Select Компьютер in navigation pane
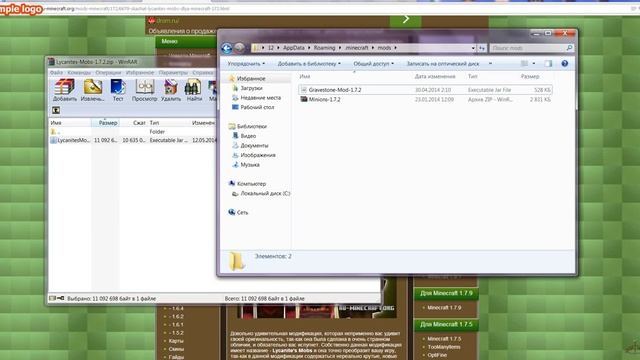Screen dimensions: 640x360 (251, 184)
